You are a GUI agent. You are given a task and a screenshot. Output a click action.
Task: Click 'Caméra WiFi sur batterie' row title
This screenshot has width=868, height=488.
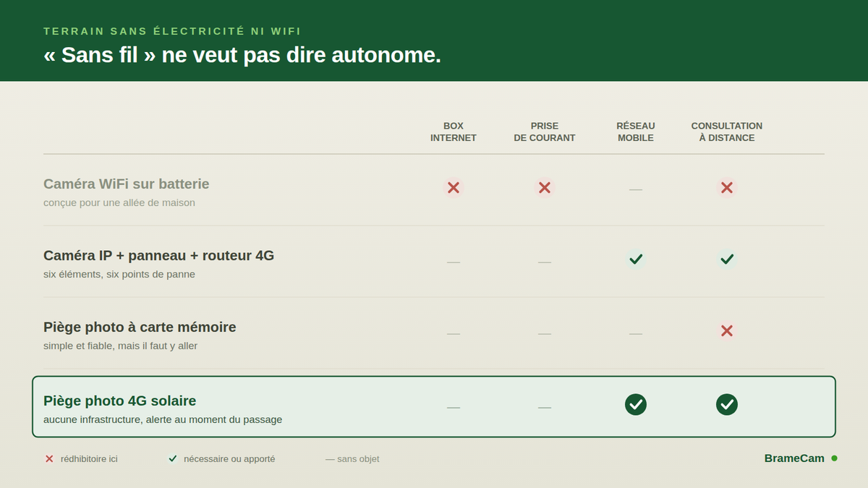point(127,184)
